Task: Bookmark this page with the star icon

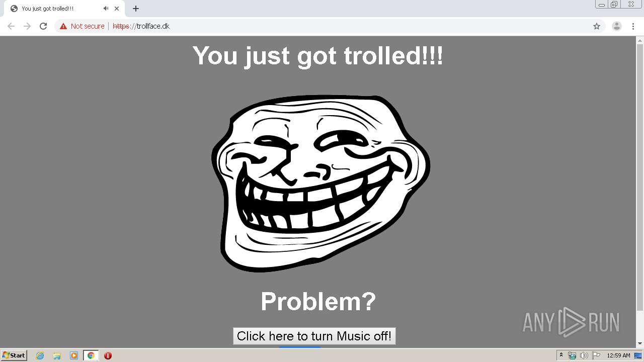Action: [x=597, y=26]
